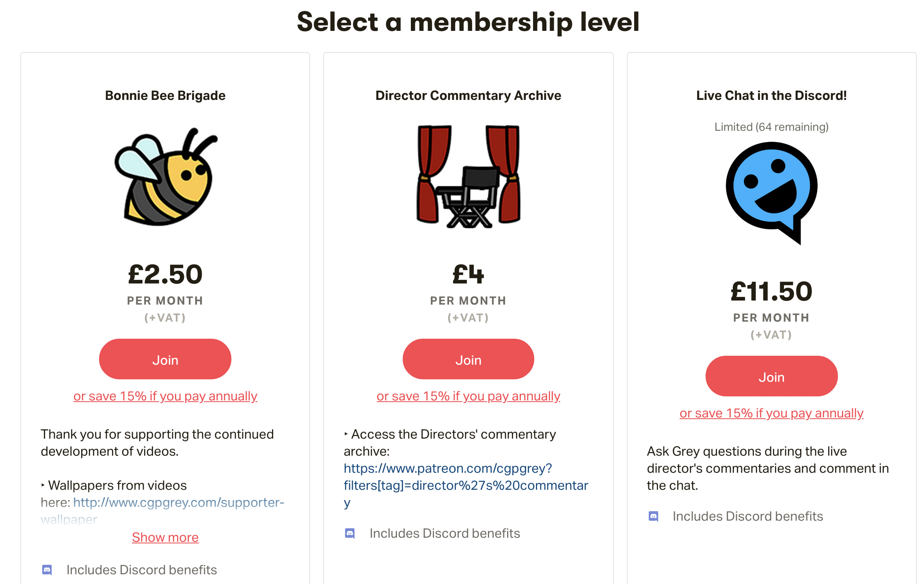924x584 pixels.
Task: Click the Discord icon in Director Commentary tier
Action: coord(350,533)
